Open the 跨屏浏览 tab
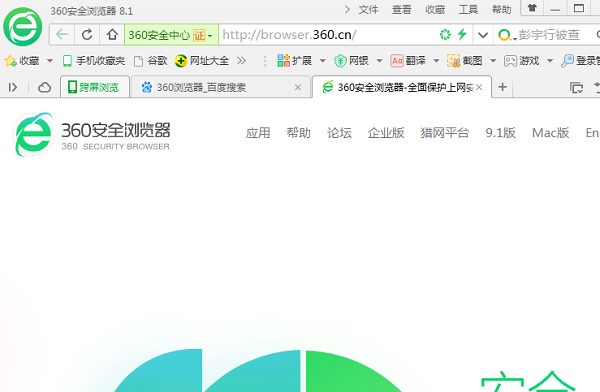This screenshot has height=392, width=600. coord(95,87)
